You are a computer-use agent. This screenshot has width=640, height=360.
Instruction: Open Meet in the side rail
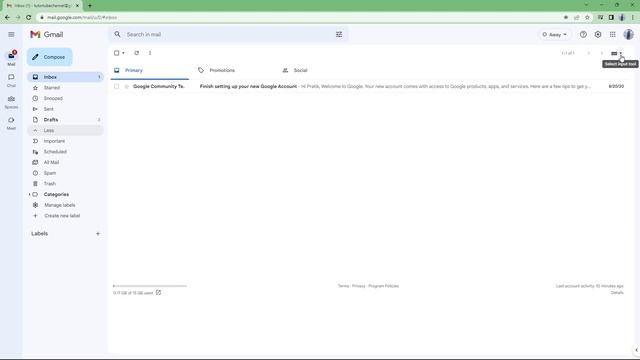tap(11, 123)
